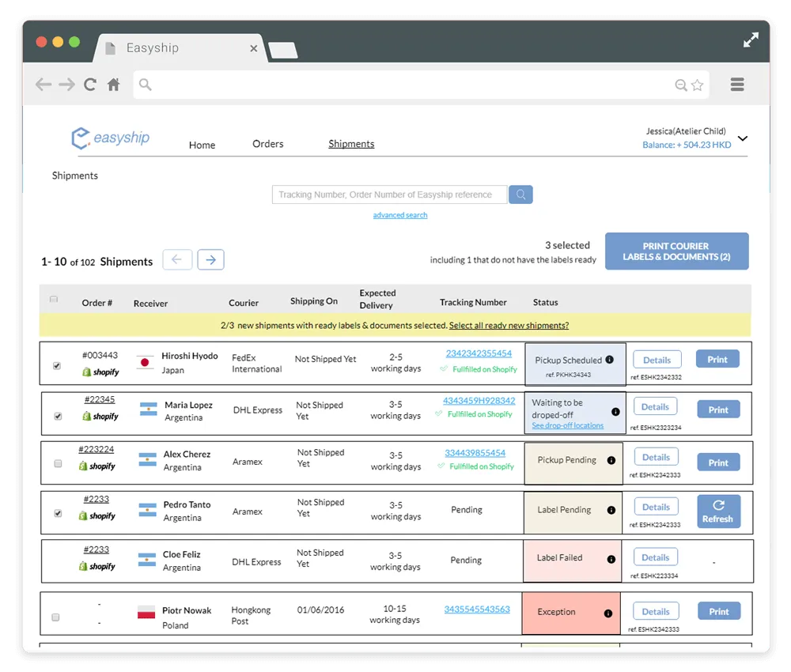Open order #22345 link
Viewport: 791px width, 672px height.
(100, 400)
